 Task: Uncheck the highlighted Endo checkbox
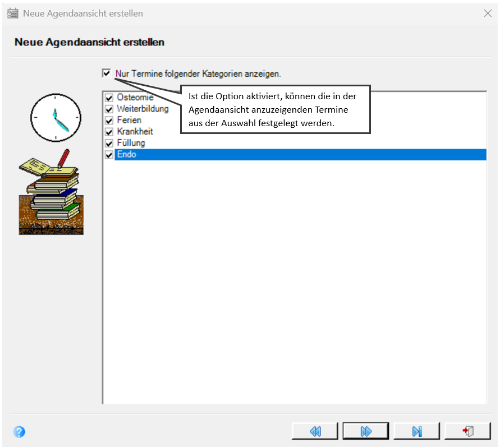109,155
